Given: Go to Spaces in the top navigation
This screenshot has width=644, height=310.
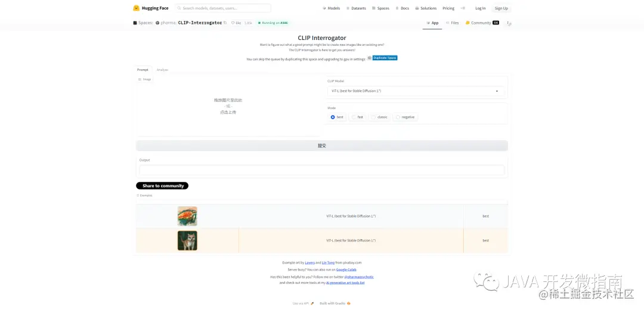Looking at the screenshot, I should tap(380, 8).
